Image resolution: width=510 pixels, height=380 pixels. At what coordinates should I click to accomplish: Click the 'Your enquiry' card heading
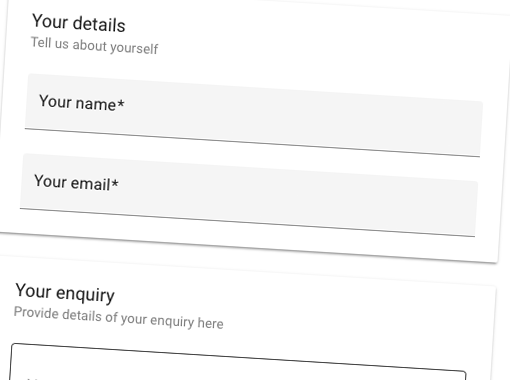[65, 293]
